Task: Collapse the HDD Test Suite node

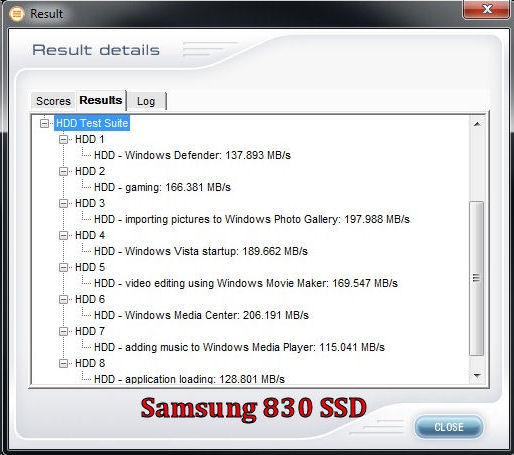Action: [44, 123]
